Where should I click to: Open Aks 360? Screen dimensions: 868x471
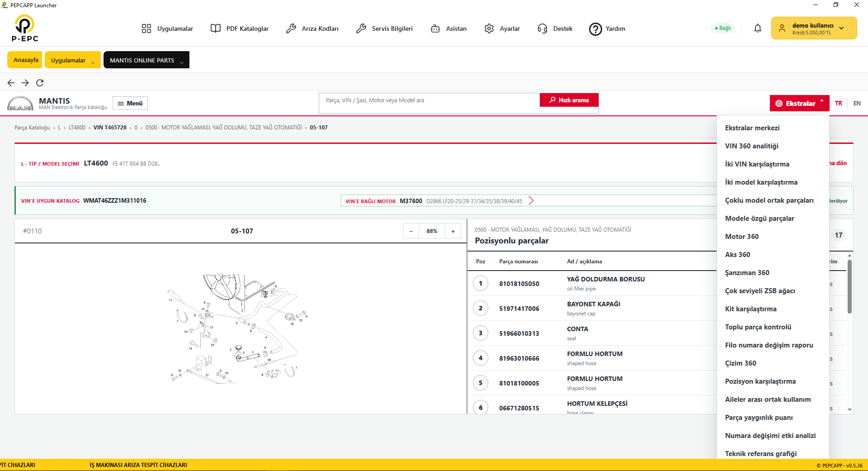[x=773, y=255]
